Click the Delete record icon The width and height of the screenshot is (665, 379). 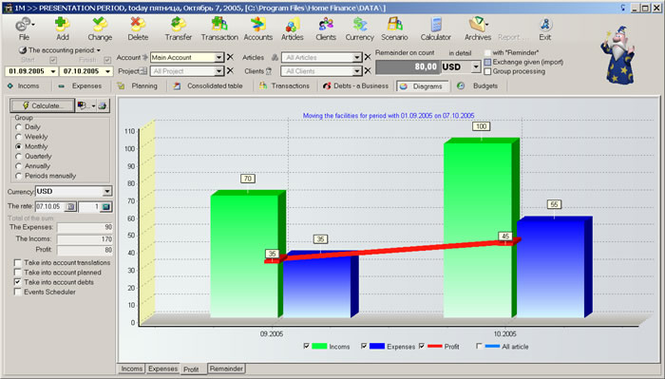[138, 24]
